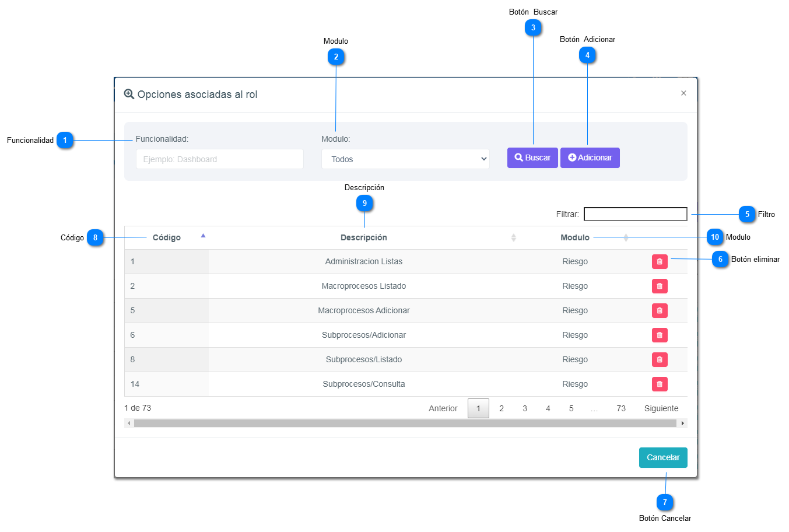
Task: Sort table by Modulo column
Action: tap(575, 237)
